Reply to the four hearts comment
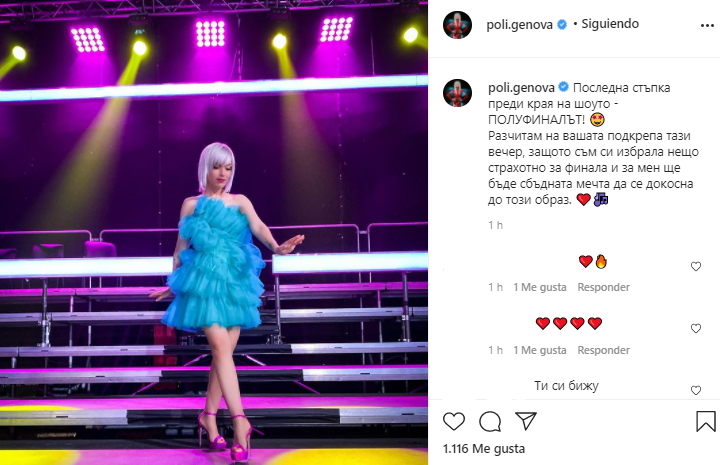720x465 pixels. 603,350
